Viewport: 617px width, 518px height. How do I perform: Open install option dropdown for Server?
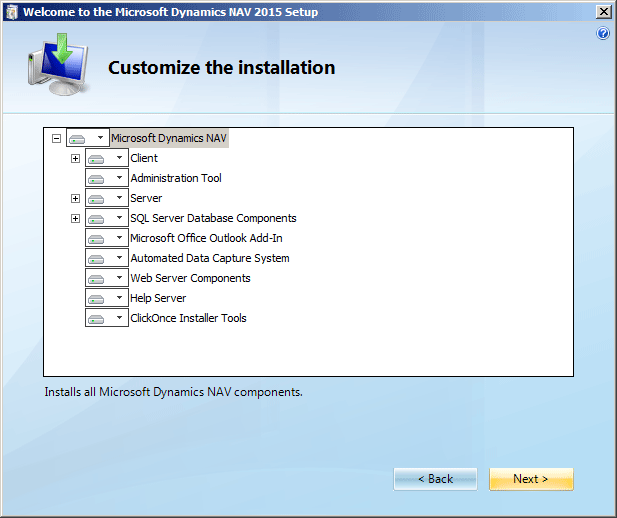[x=107, y=198]
